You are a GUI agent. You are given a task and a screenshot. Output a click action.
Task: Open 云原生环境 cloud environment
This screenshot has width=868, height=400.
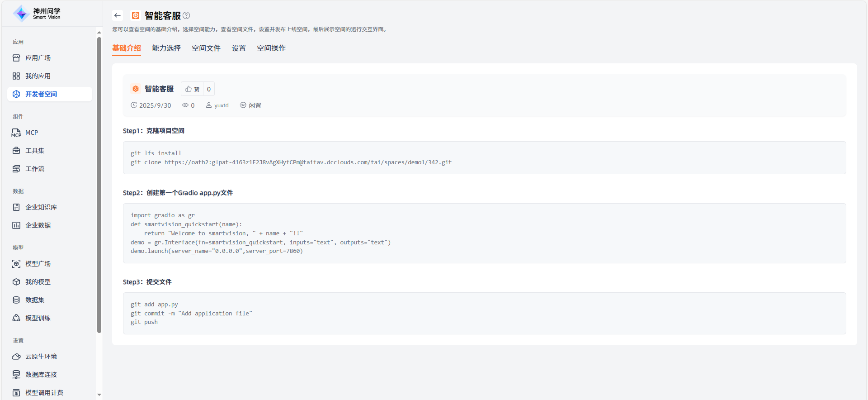(x=41, y=357)
